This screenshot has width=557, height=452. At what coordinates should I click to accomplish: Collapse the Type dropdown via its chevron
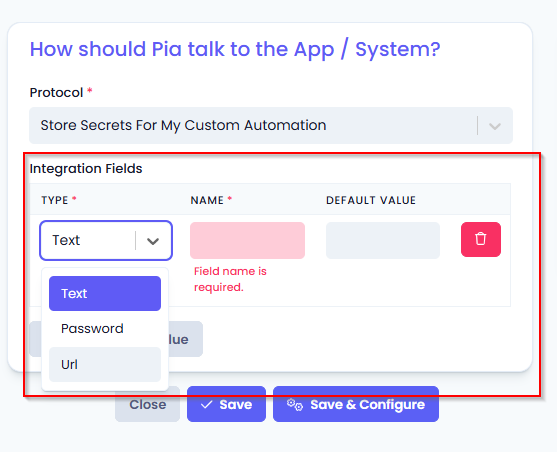(x=153, y=241)
